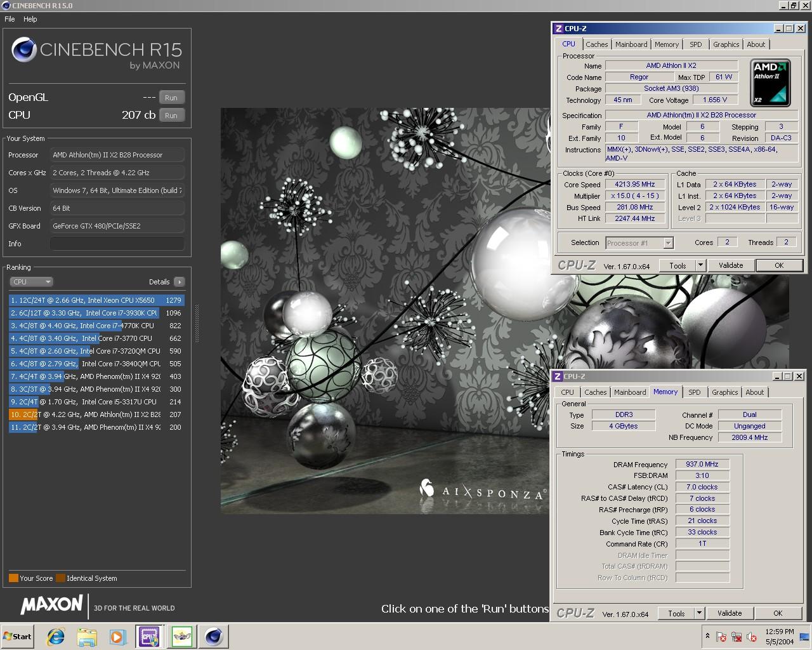This screenshot has height=650, width=812.
Task: Switch to Graphics tab in bottom CPU-Z window
Action: (725, 392)
